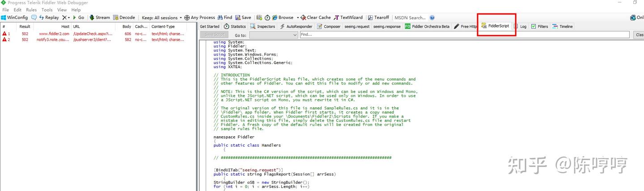This screenshot has width=644, height=191.
Task: Open the blue help question icon
Action: (432, 17)
